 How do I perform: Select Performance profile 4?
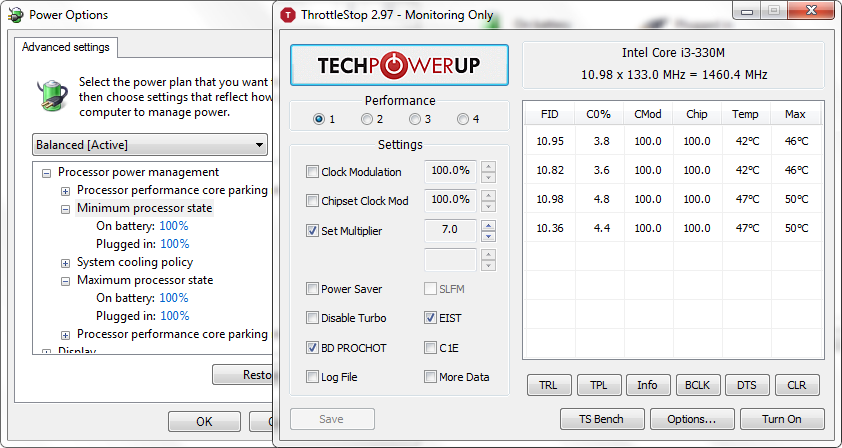tap(463, 119)
